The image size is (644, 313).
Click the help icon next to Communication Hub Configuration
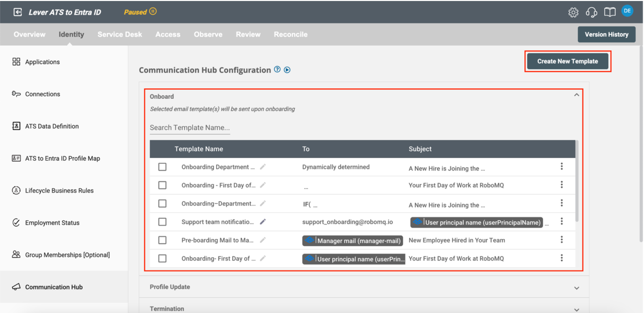pyautogui.click(x=277, y=69)
